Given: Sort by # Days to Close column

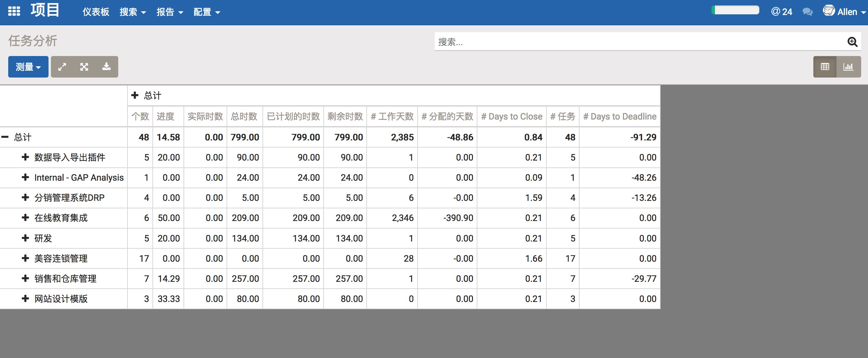Looking at the screenshot, I should pyautogui.click(x=512, y=116).
